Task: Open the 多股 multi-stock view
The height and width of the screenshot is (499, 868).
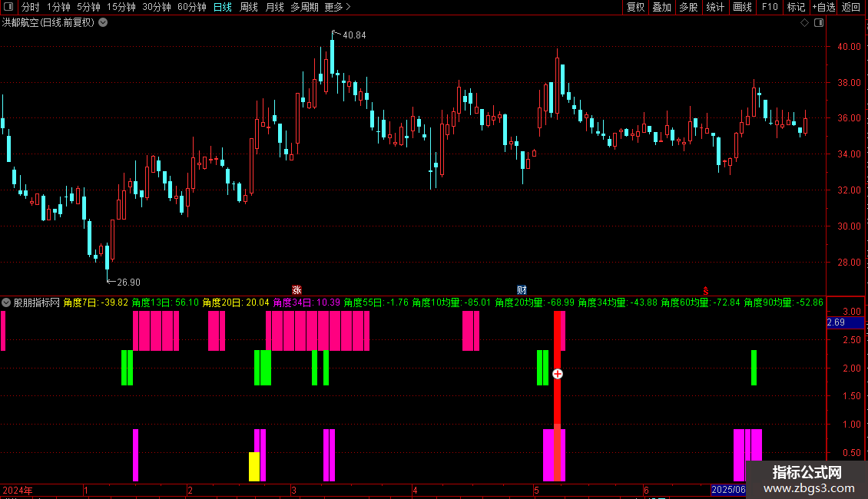Action: coord(689,7)
